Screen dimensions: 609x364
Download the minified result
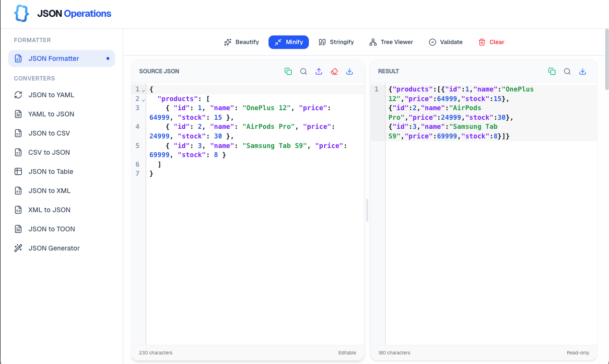click(583, 71)
